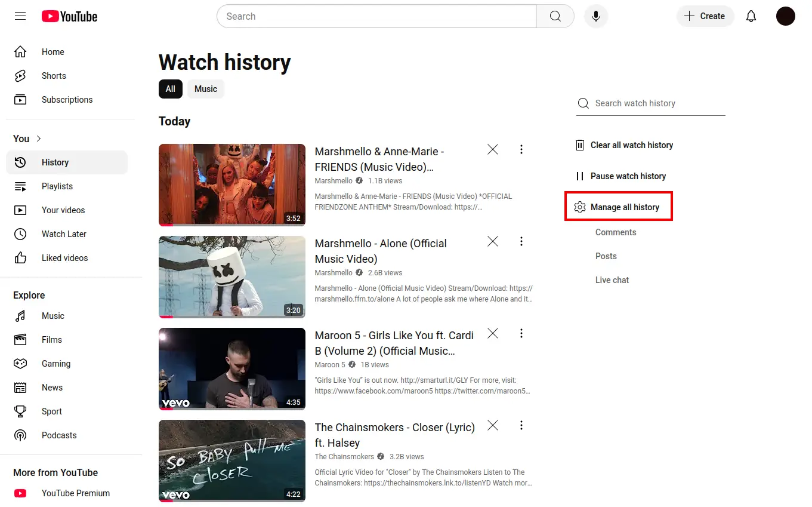Remove Marshmello Alone from watch history
This screenshot has width=812, height=507.
point(493,241)
